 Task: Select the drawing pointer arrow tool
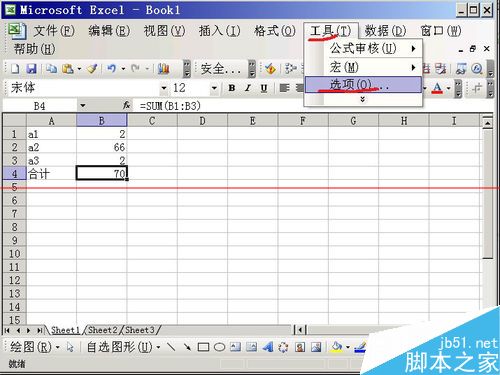pyautogui.click(x=70, y=347)
